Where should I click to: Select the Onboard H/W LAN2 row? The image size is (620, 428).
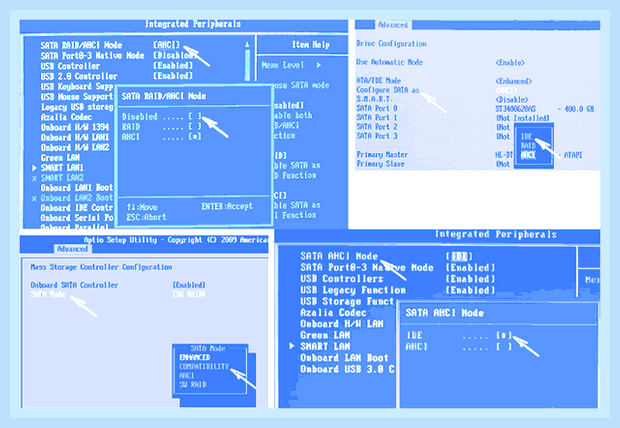[75, 147]
